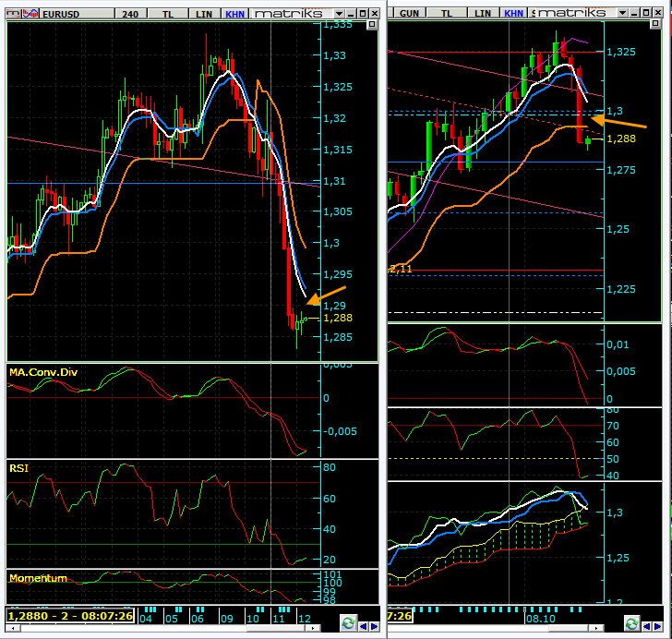Click the wave indicator icon beside EURUSD

click(x=30, y=14)
